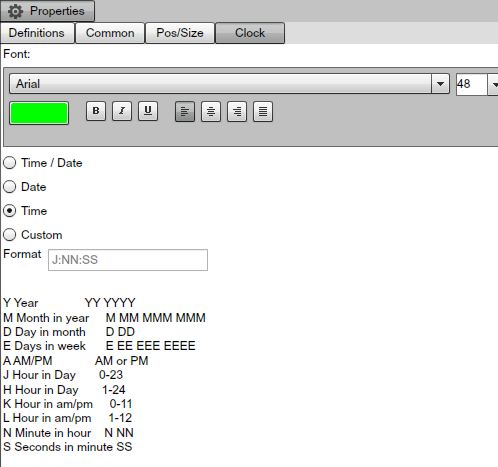Center-align the clock text

211,112
